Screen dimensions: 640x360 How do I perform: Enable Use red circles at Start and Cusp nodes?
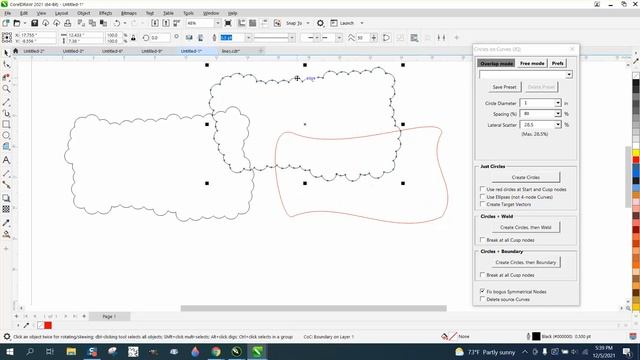tap(482, 189)
